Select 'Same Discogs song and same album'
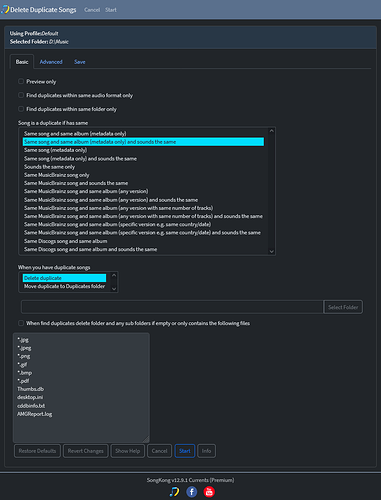This screenshot has height=500, width=381. (x=143, y=241)
